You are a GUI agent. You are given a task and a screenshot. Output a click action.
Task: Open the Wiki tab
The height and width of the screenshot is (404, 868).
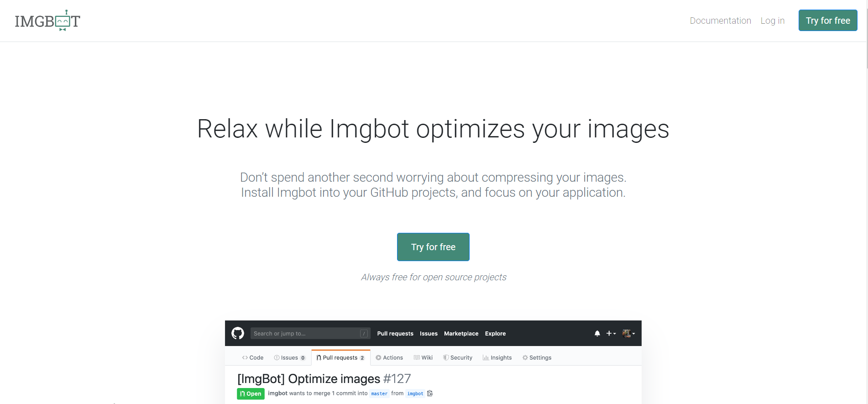point(423,358)
